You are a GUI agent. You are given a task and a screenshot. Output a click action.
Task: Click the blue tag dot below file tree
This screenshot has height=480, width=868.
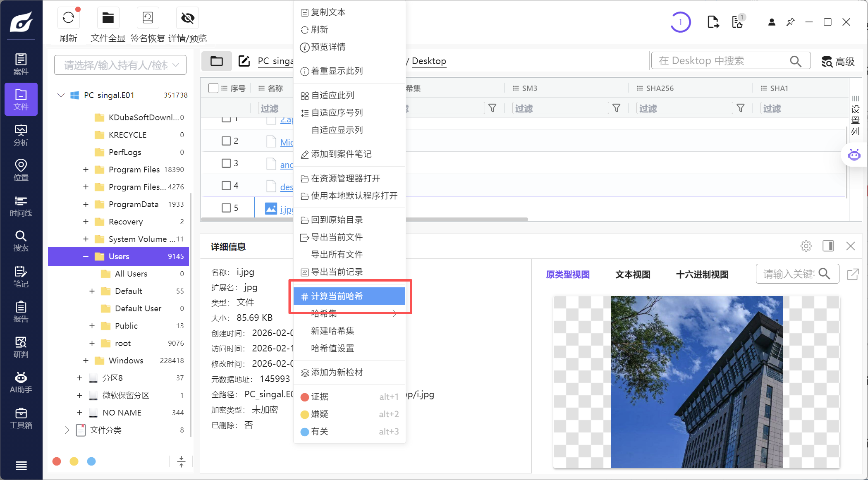[91, 461]
